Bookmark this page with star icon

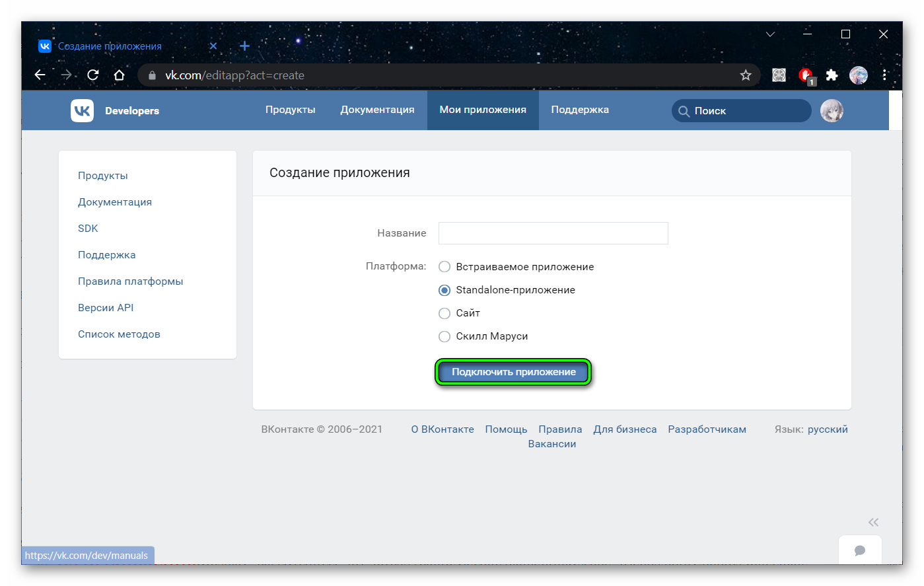[x=746, y=75]
